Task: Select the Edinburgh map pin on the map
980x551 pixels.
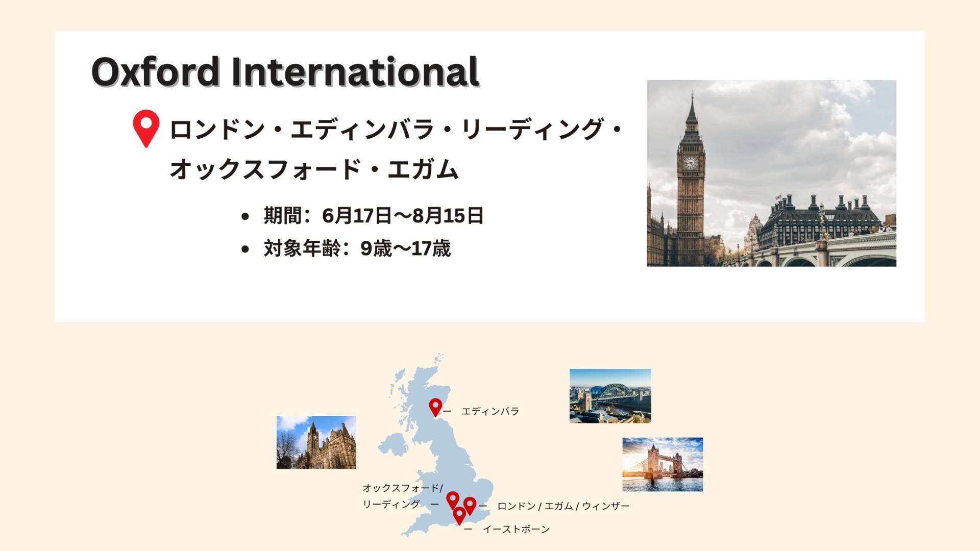Action: click(435, 407)
